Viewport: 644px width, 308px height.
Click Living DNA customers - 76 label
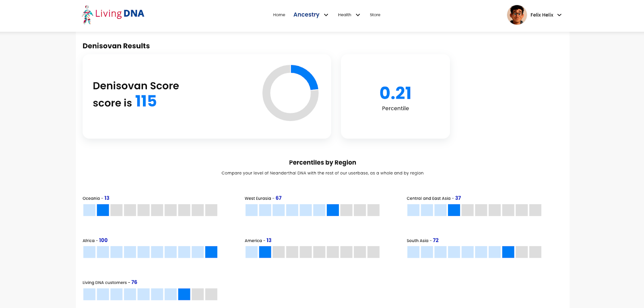coord(110,282)
